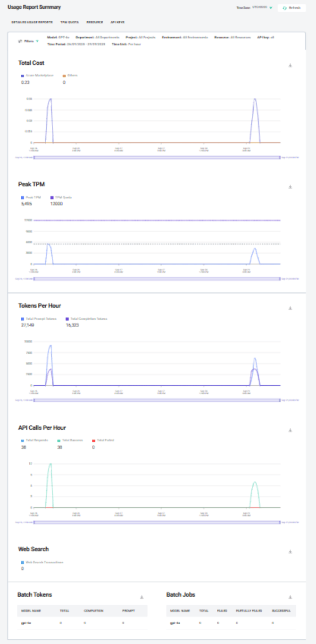The image size is (316, 644).
Task: Download the Peak TPM chart
Action: click(290, 187)
